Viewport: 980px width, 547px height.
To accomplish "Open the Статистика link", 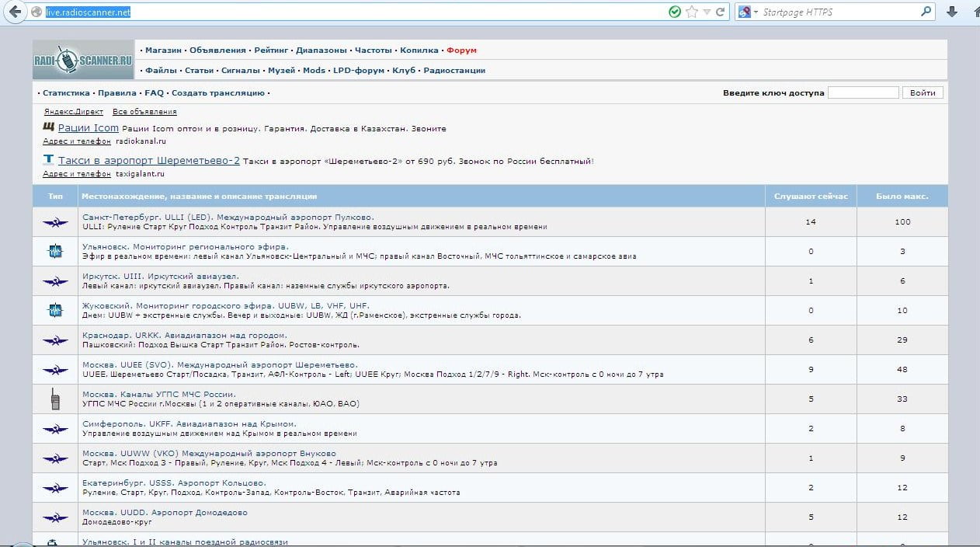I will pos(67,93).
